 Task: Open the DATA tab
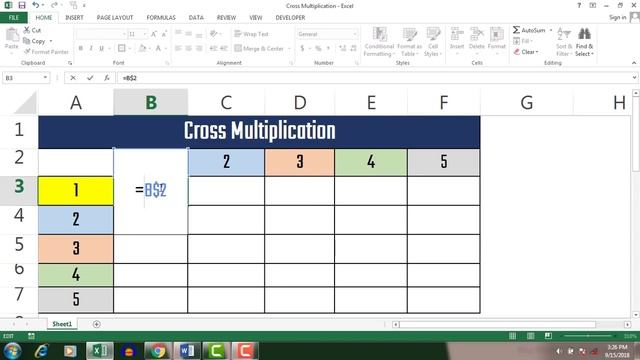196,18
